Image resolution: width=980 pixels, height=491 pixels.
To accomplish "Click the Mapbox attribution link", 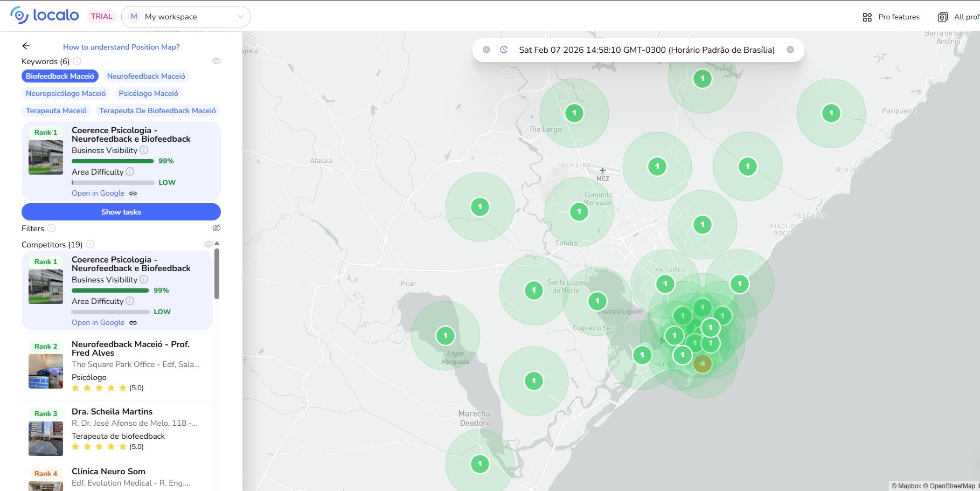I will [x=906, y=486].
